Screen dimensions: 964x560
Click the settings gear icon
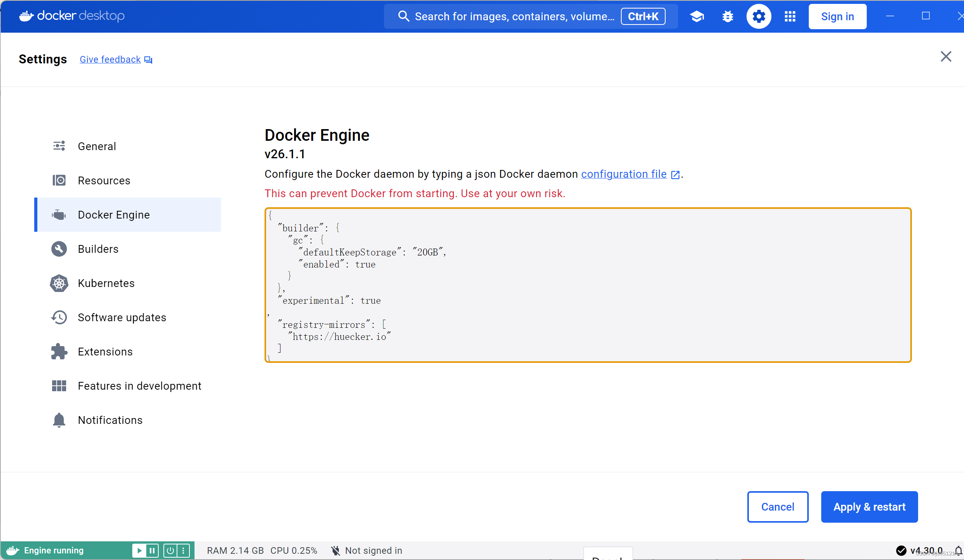pos(759,16)
